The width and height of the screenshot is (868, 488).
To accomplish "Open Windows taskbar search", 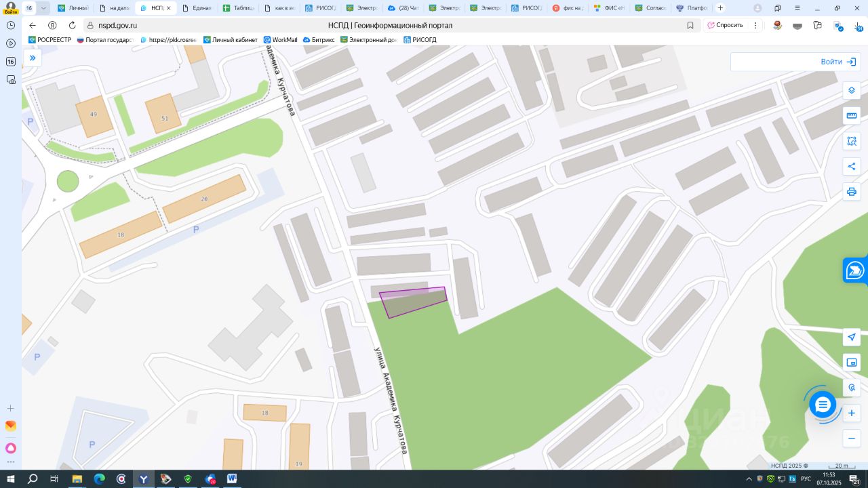I will [x=33, y=479].
